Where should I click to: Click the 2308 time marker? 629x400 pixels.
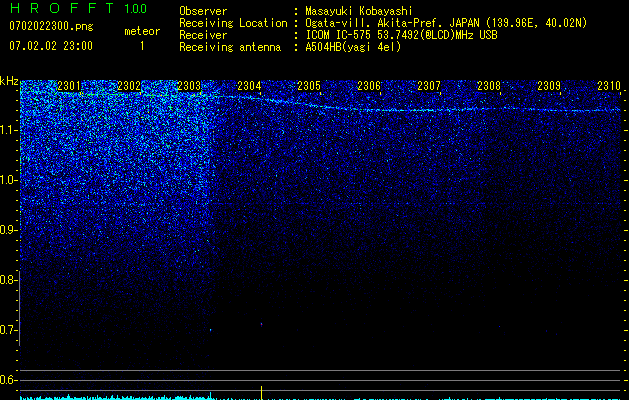[489, 86]
